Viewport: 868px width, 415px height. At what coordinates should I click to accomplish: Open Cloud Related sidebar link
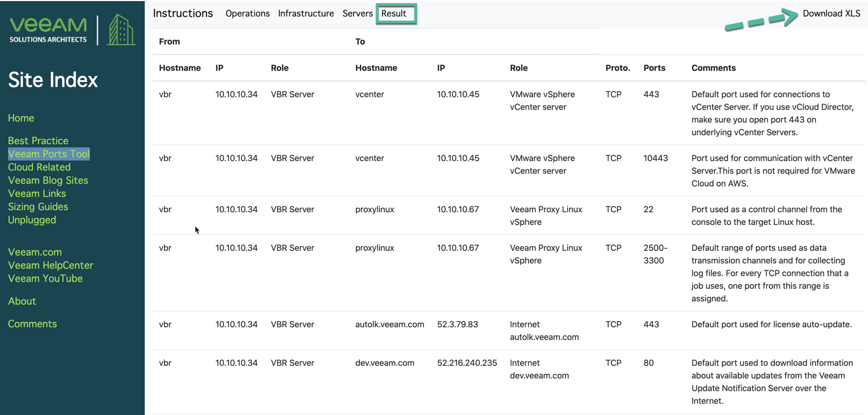click(39, 167)
